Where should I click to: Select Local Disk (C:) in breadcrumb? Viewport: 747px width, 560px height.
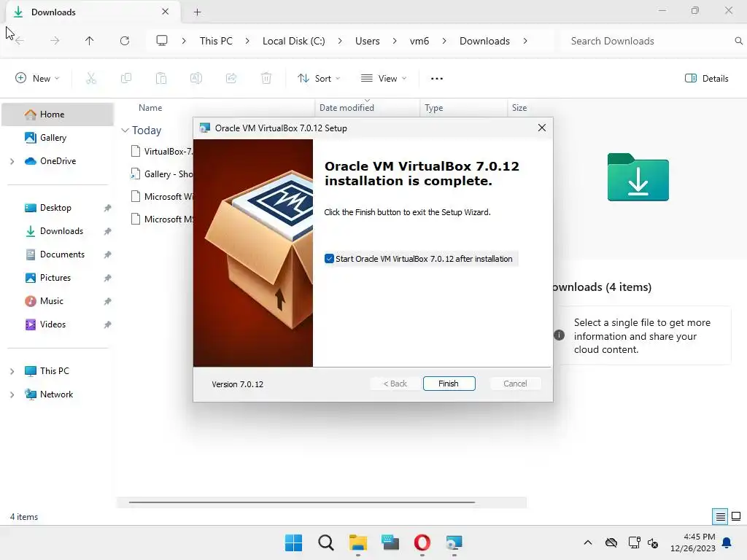pyautogui.click(x=293, y=41)
